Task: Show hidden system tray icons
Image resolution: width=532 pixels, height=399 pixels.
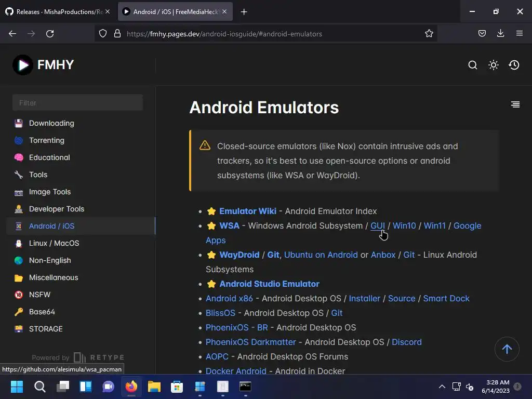Action: click(x=442, y=387)
